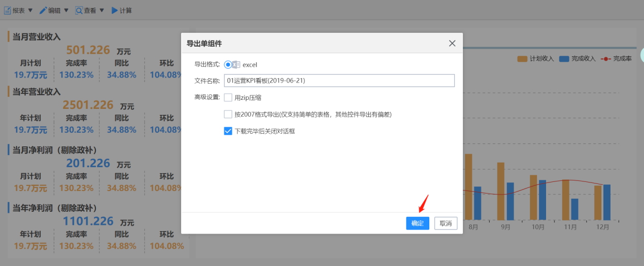Viewport: 644px width, 266px height.
Task: Click the orange 计划收入 legend swatch
Action: pos(522,59)
